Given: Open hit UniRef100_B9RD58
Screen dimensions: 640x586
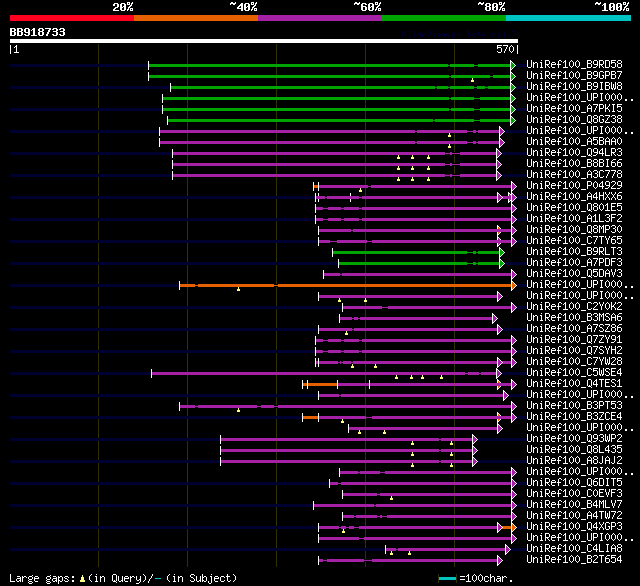Looking at the screenshot, I should (574, 64).
